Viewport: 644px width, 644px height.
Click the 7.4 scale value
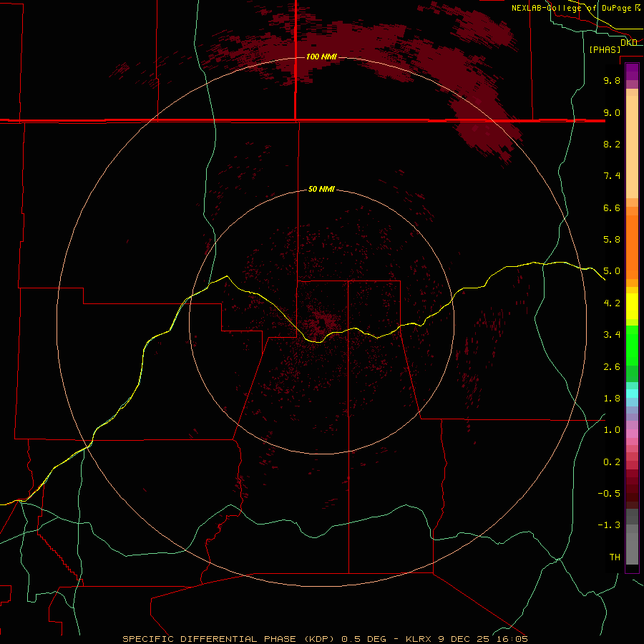612,176
